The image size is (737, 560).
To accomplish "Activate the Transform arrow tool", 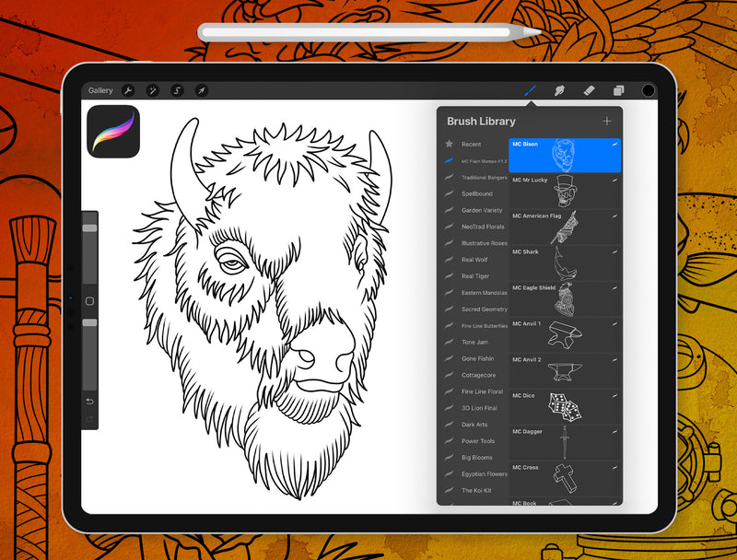I will (201, 90).
